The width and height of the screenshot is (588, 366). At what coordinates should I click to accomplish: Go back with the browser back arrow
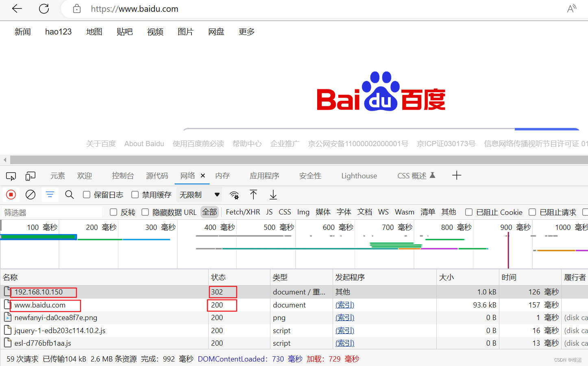pyautogui.click(x=17, y=9)
